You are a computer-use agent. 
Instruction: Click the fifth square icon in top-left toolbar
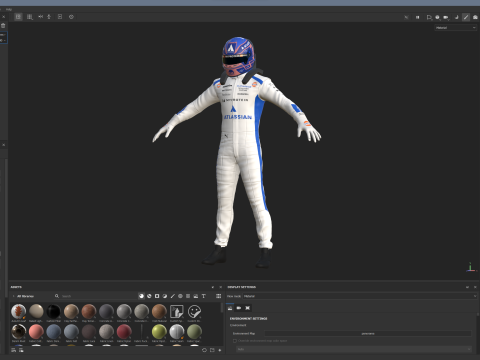point(60,17)
